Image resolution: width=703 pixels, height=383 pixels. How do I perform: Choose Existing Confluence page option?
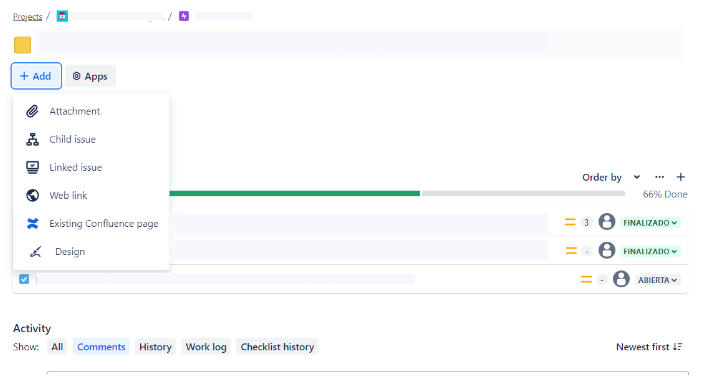pos(91,223)
